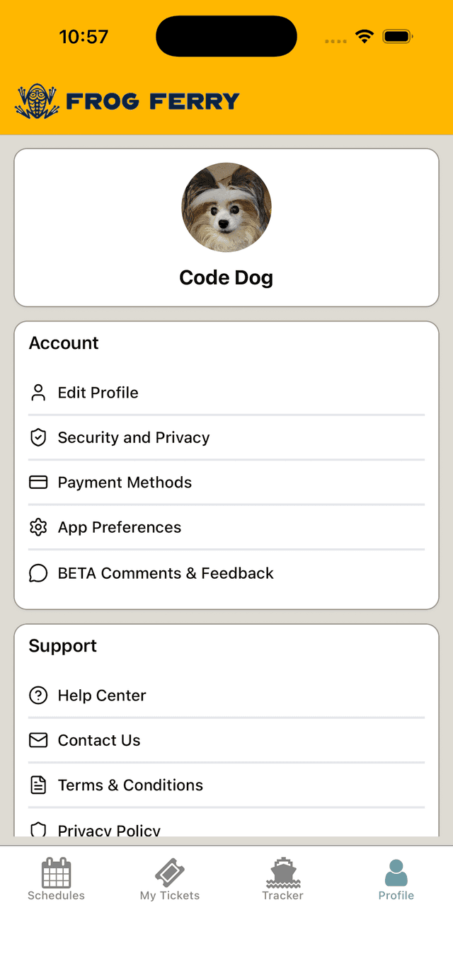Screen dimensions: 453x980
Task: Open the Payment Methods settings
Action: click(x=125, y=482)
